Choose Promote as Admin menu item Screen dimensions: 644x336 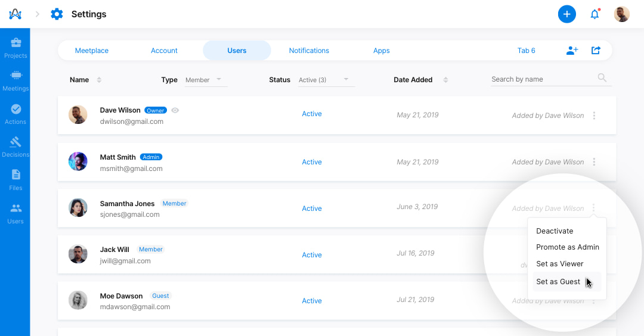567,247
